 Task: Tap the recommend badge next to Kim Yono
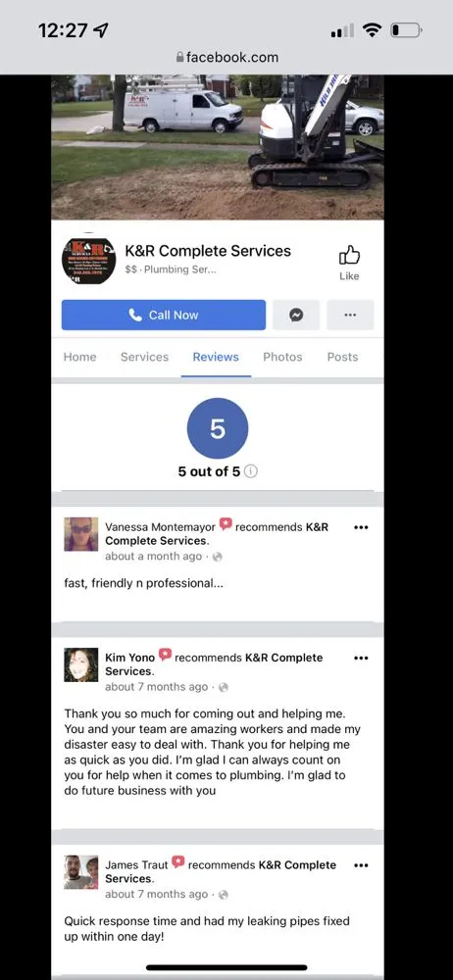click(165, 655)
